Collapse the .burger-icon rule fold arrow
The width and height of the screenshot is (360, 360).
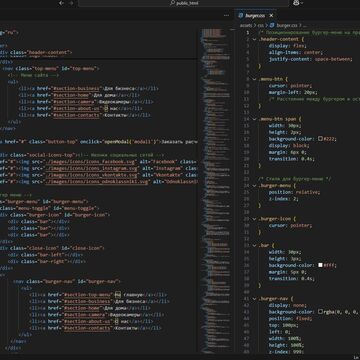[x=254, y=219]
